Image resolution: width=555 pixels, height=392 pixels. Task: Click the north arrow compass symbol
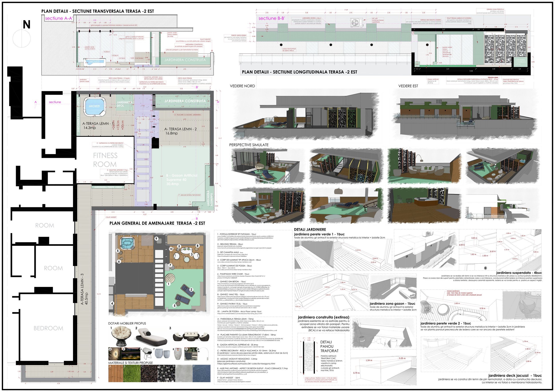click(x=22, y=39)
